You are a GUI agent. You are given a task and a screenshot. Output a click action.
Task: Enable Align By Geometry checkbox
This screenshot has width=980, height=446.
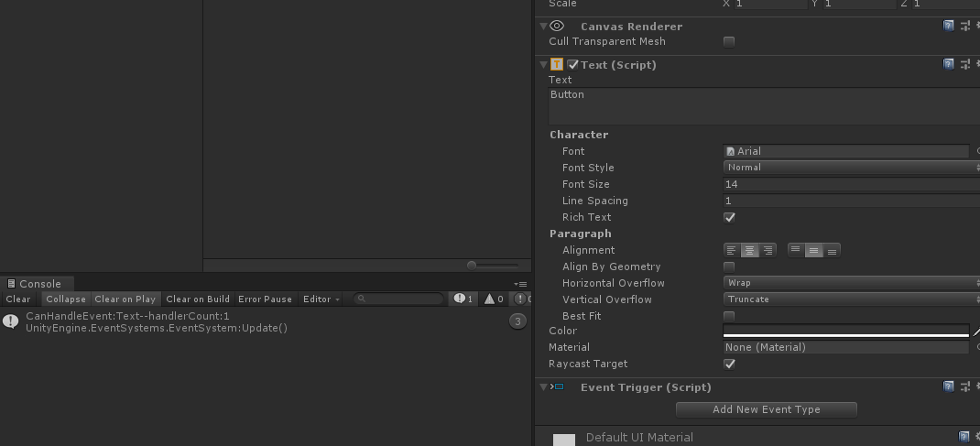click(729, 267)
